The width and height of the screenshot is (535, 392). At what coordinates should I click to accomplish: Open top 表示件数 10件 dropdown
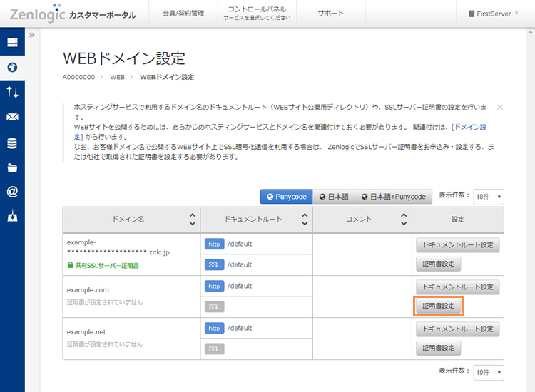pos(489,197)
